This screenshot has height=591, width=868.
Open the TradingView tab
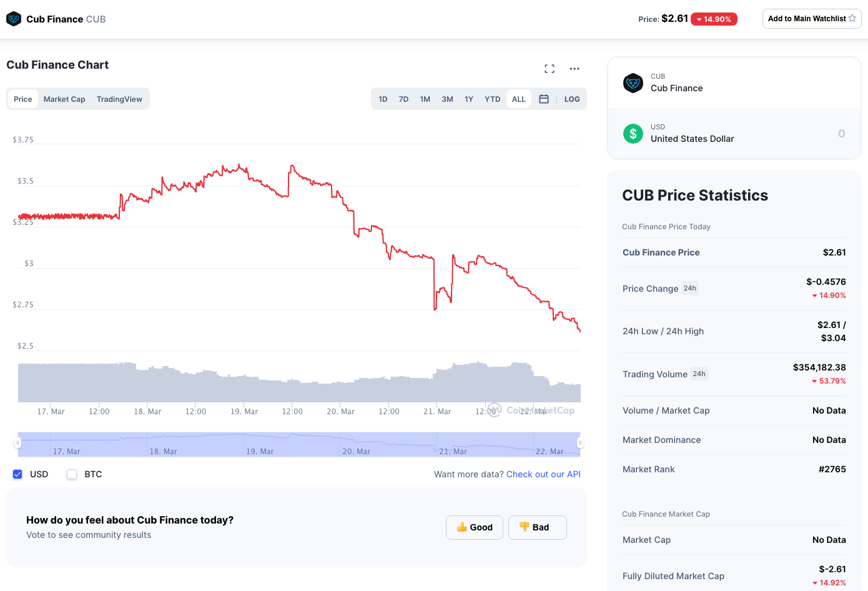pos(119,99)
